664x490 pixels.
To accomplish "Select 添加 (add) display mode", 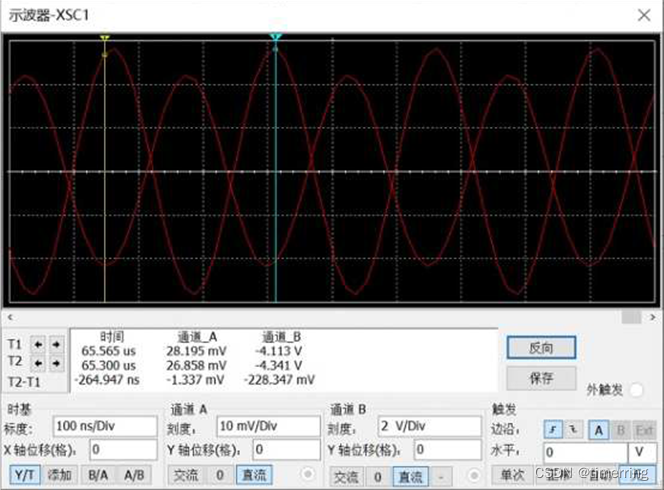I will 59,475.
